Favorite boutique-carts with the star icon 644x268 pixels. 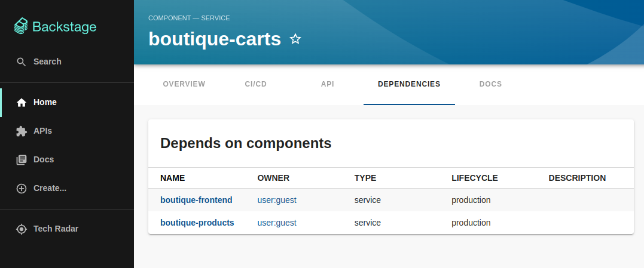295,39
